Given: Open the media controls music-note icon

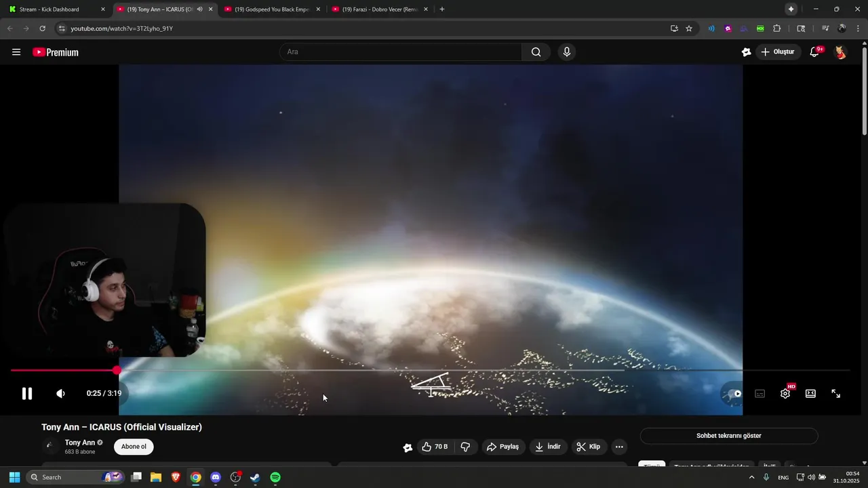Looking at the screenshot, I should click(825, 28).
